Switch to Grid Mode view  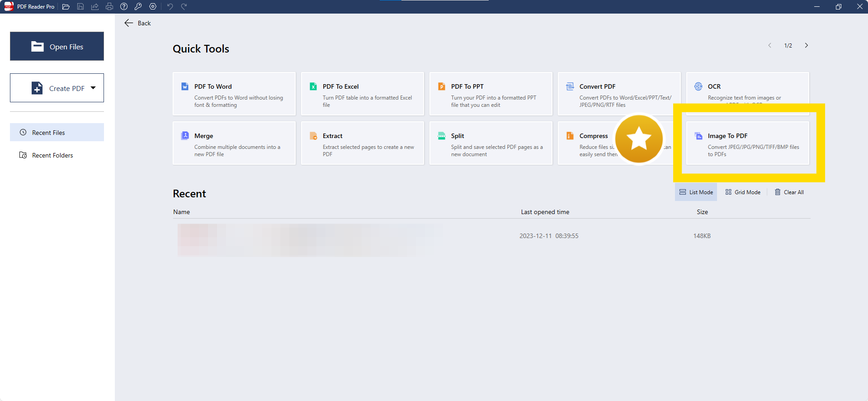pyautogui.click(x=743, y=192)
